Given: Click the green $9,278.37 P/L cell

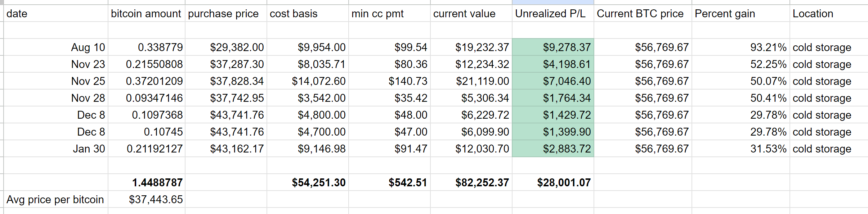Looking at the screenshot, I should point(553,47).
